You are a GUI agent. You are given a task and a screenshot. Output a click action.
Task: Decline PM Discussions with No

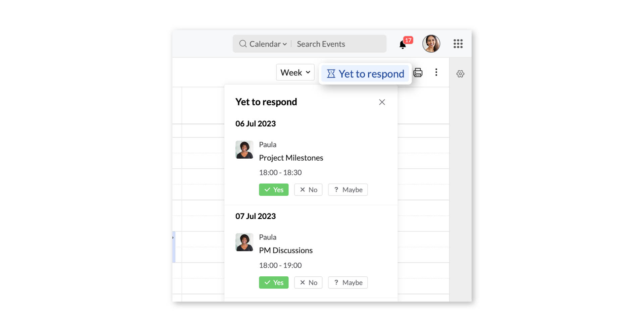tap(308, 283)
